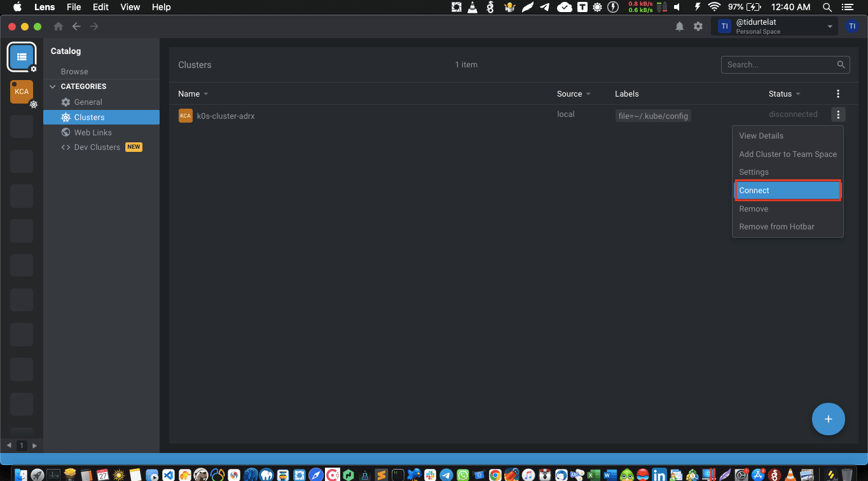Open Spotlight search icon
Viewport: 868px width, 481px height.
click(827, 7)
